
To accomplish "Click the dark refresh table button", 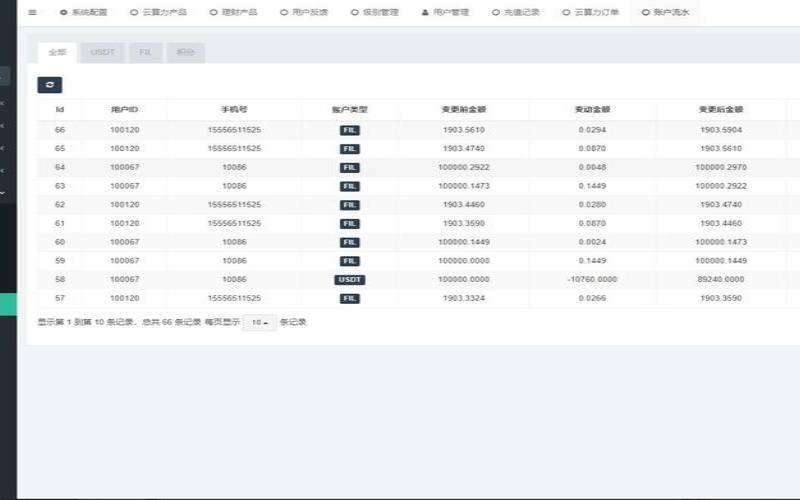I will click(x=49, y=85).
